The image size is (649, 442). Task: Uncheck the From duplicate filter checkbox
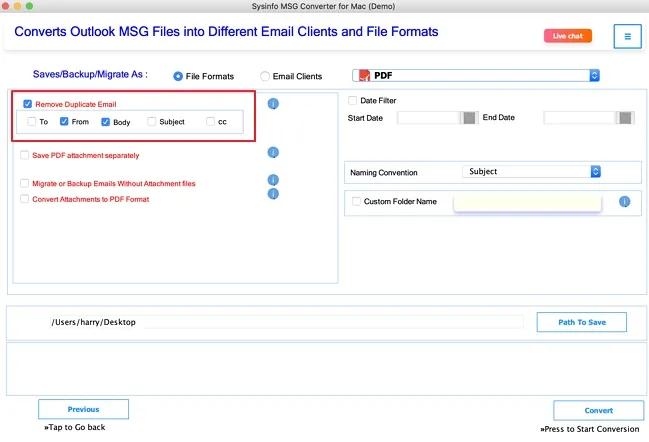pos(64,121)
